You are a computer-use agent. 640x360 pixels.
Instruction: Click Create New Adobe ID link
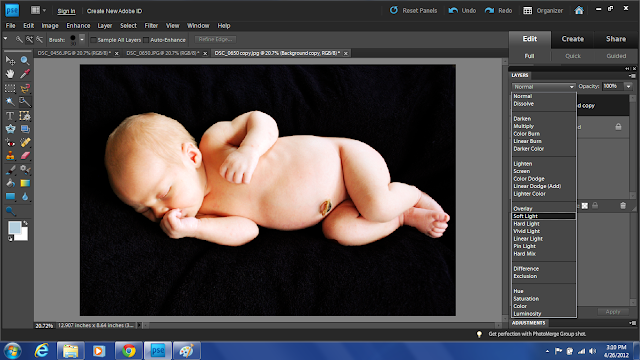click(x=114, y=11)
